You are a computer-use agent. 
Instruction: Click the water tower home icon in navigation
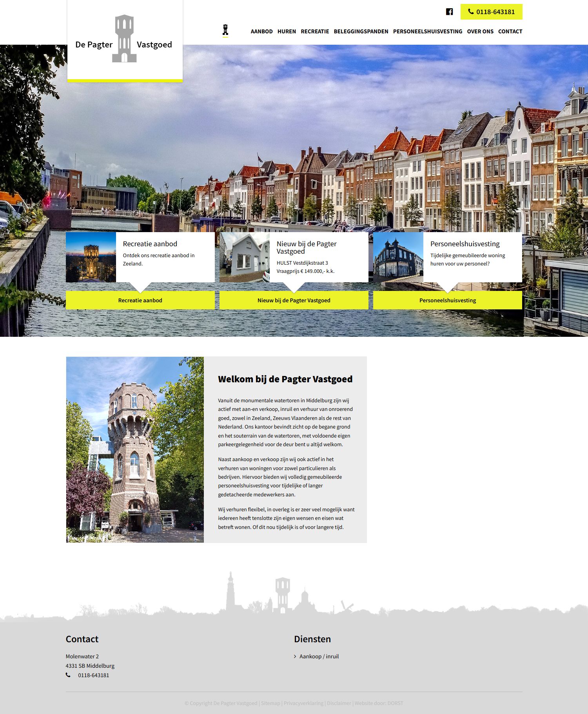point(225,30)
